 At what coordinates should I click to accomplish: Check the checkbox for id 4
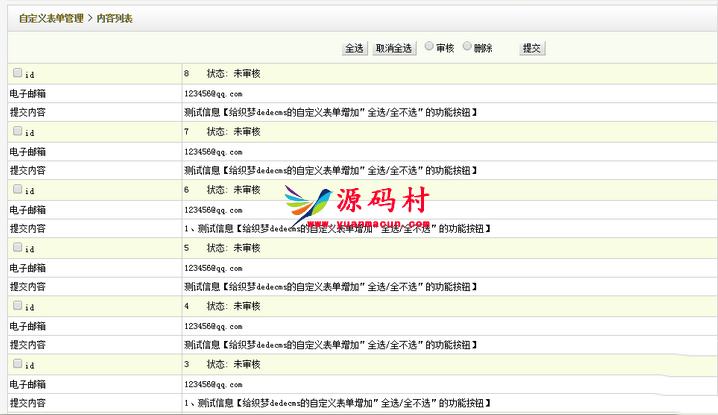coord(17,306)
